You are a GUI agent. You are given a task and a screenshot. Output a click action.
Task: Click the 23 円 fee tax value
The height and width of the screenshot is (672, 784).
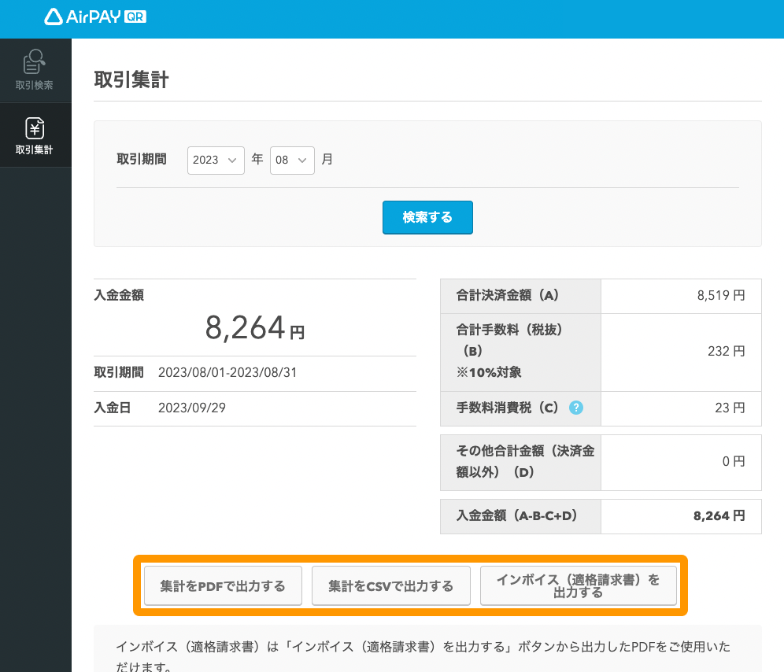point(729,408)
